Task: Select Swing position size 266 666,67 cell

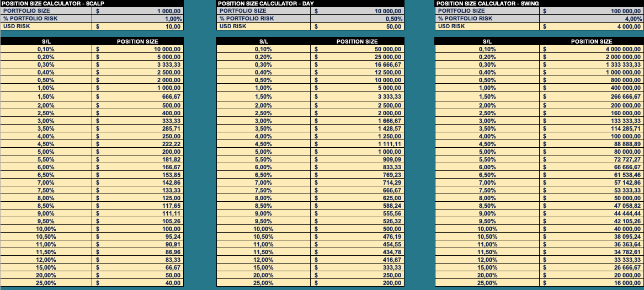Action: coord(591,97)
